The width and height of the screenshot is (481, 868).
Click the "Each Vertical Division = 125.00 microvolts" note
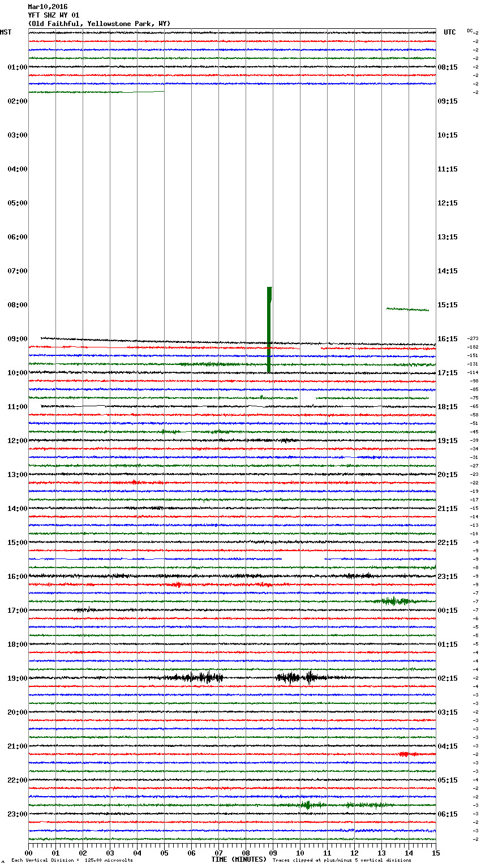[x=72, y=861]
